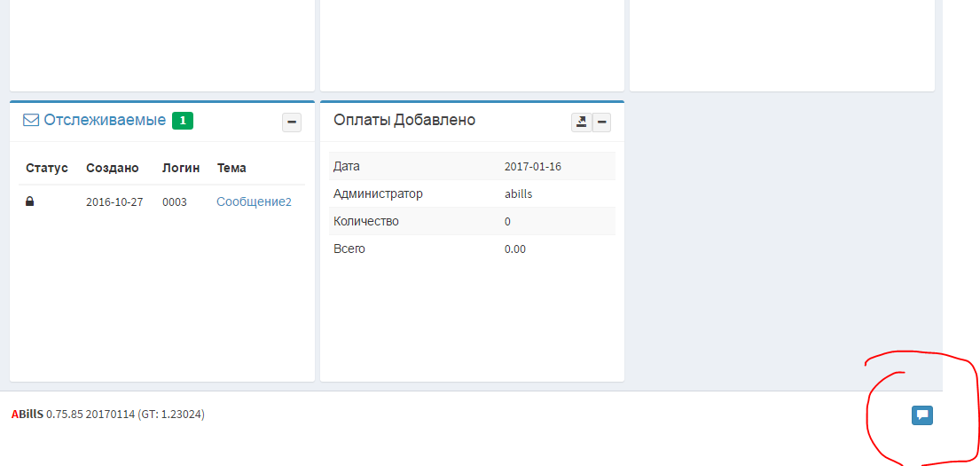
Task: Click the Всего row amount 0.00
Action: coord(514,249)
